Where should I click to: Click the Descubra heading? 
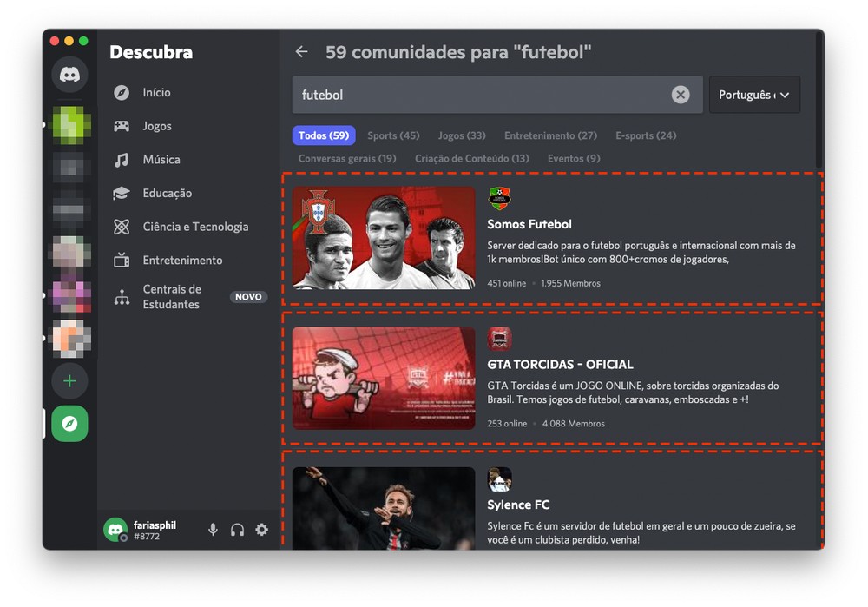151,52
